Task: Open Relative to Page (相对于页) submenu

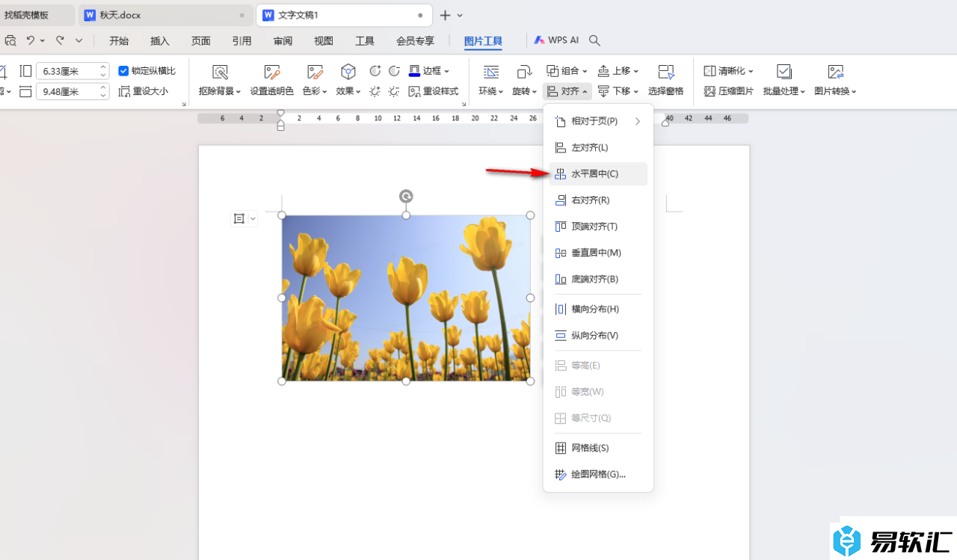Action: [x=598, y=121]
